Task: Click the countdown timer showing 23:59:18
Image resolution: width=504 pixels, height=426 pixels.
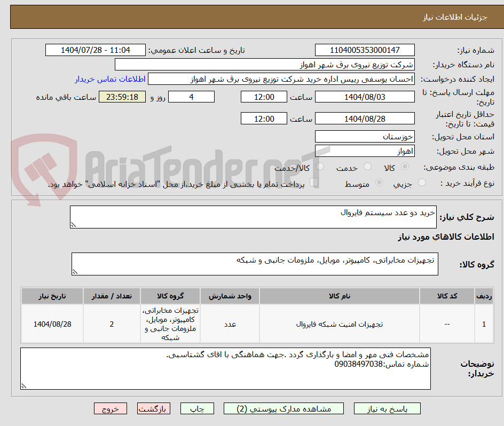Action: (x=122, y=97)
